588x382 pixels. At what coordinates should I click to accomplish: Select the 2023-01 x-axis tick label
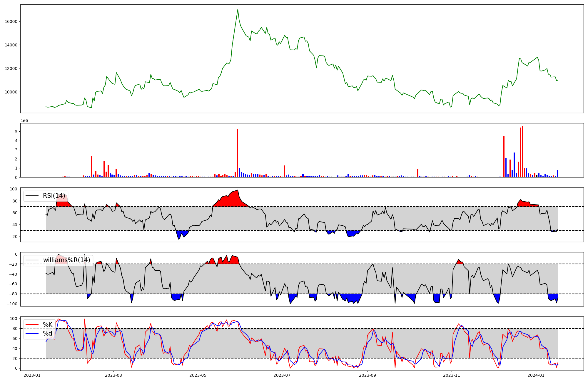tap(32, 375)
